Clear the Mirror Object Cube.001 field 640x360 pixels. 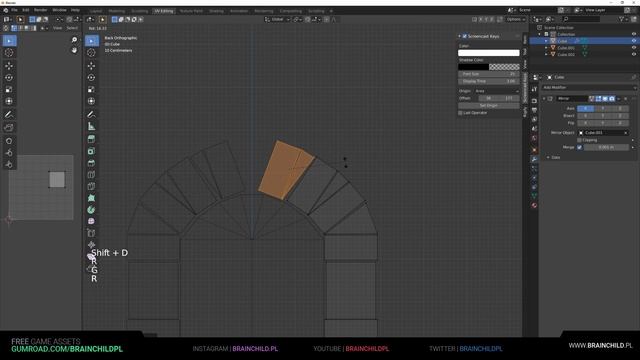[x=626, y=133]
